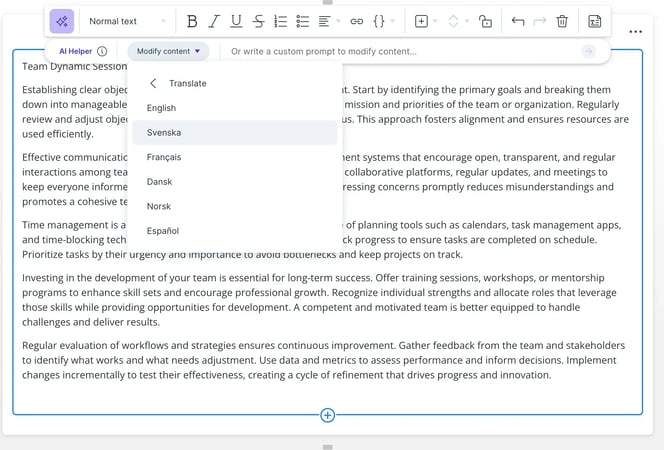
Task: Click the template icon at toolbar end
Action: click(x=595, y=21)
